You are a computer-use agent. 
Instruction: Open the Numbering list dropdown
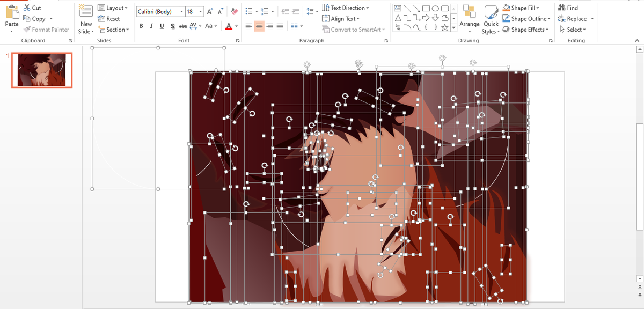pos(273,11)
